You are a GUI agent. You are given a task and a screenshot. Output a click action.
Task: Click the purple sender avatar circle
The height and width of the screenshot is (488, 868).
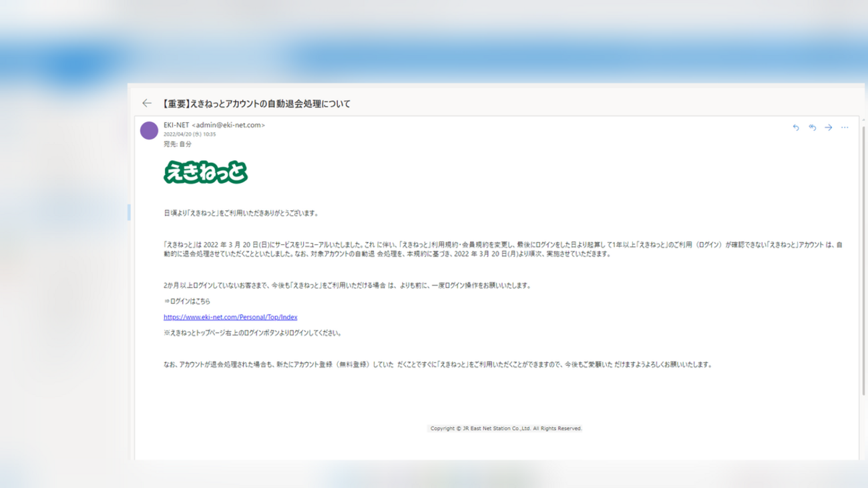click(149, 130)
